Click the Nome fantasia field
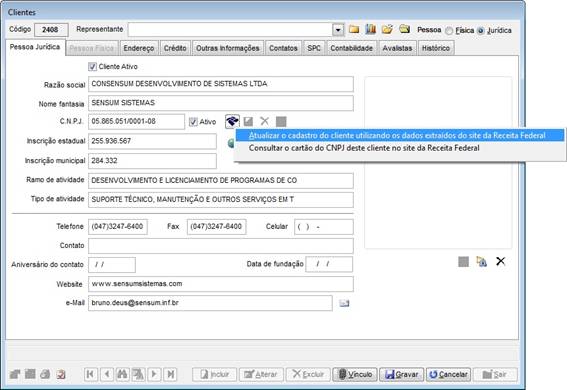This screenshot has width=567, height=390. (221, 103)
